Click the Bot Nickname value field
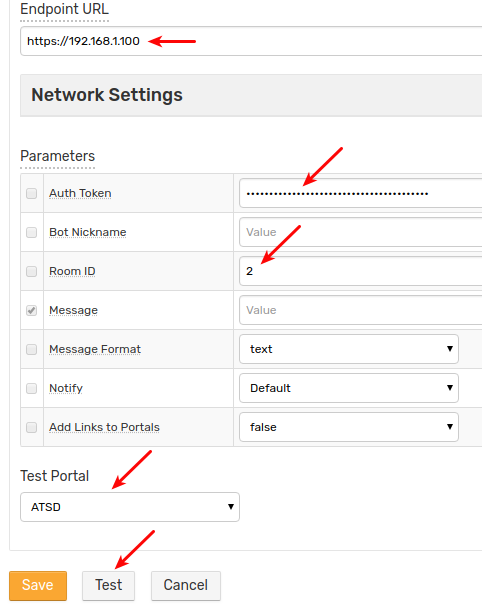 point(360,232)
